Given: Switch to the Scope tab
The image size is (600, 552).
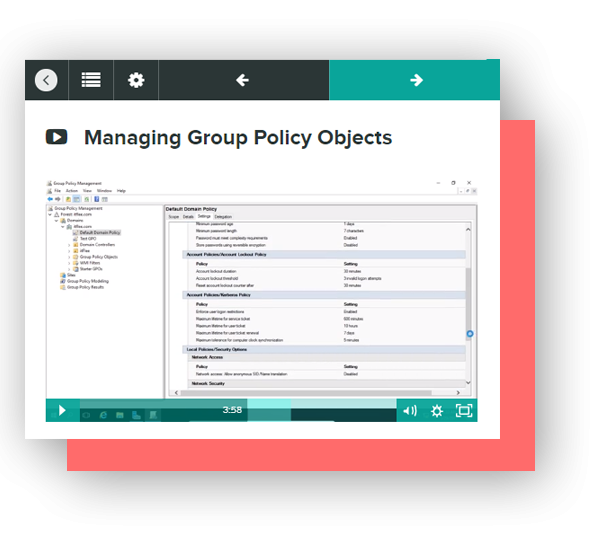Looking at the screenshot, I should pos(173,216).
